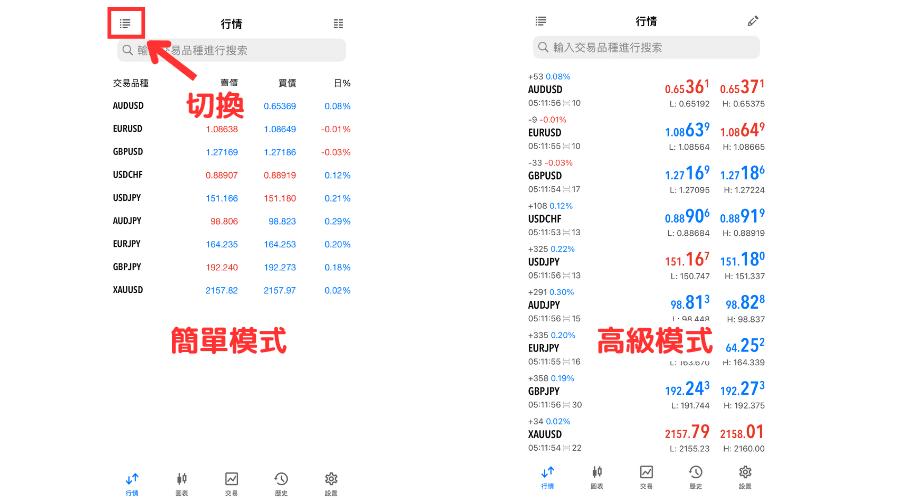Open 圖表 chart tab in left bottom bar
Image resolution: width=900 pixels, height=500 pixels.
coord(182,483)
